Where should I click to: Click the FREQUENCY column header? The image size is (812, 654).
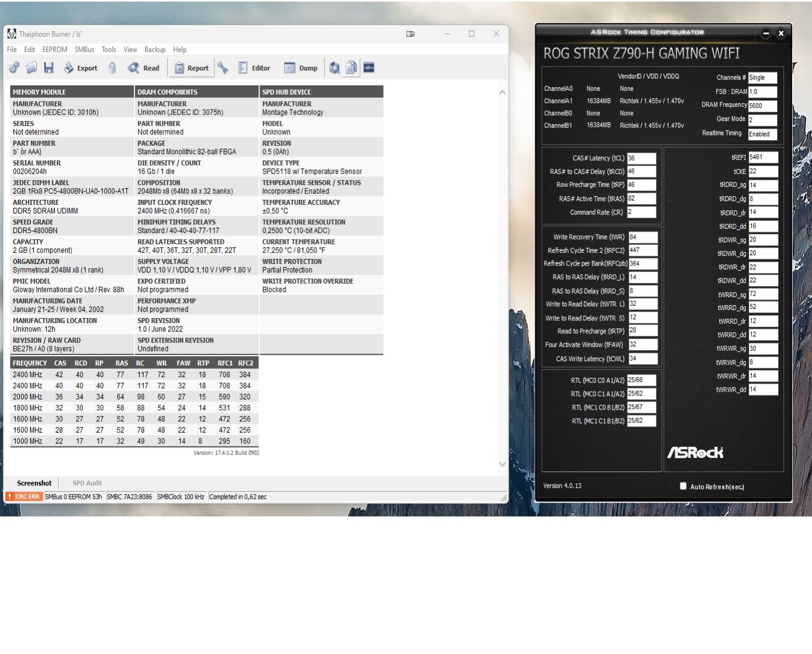tap(30, 363)
